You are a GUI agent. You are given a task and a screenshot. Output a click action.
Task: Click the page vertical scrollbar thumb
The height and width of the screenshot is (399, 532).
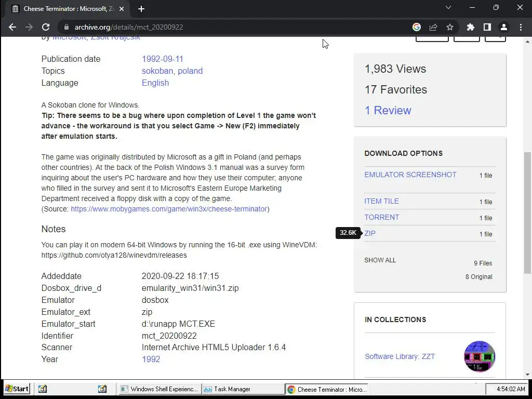[527, 212]
